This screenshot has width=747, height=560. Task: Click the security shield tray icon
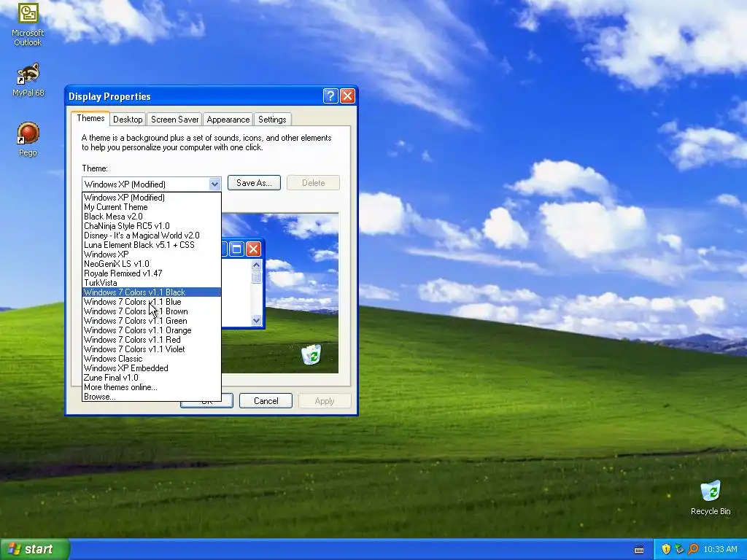pyautogui.click(x=665, y=549)
